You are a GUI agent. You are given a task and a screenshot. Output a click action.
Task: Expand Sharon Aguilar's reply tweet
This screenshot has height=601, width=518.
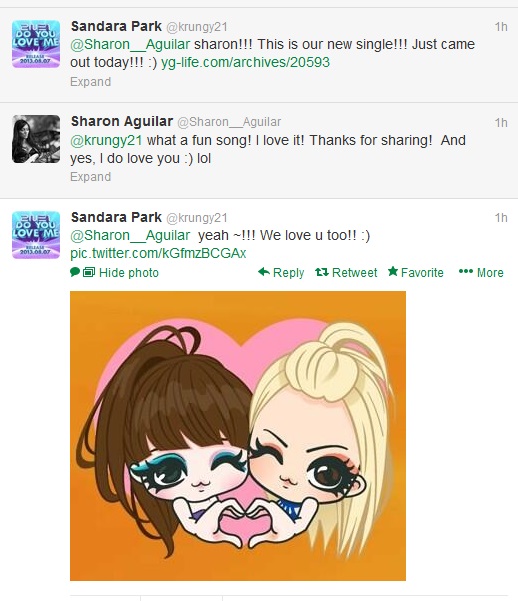(90, 177)
